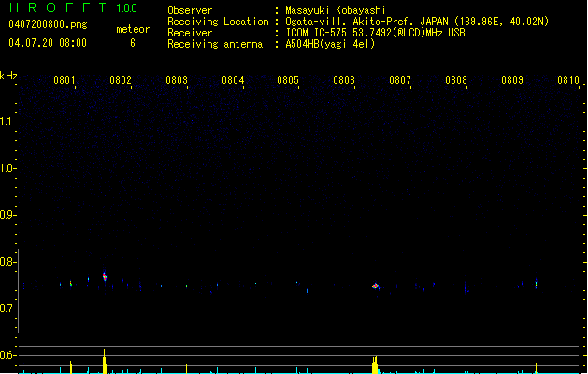Click the 0.8 frequency axis label

7,262
